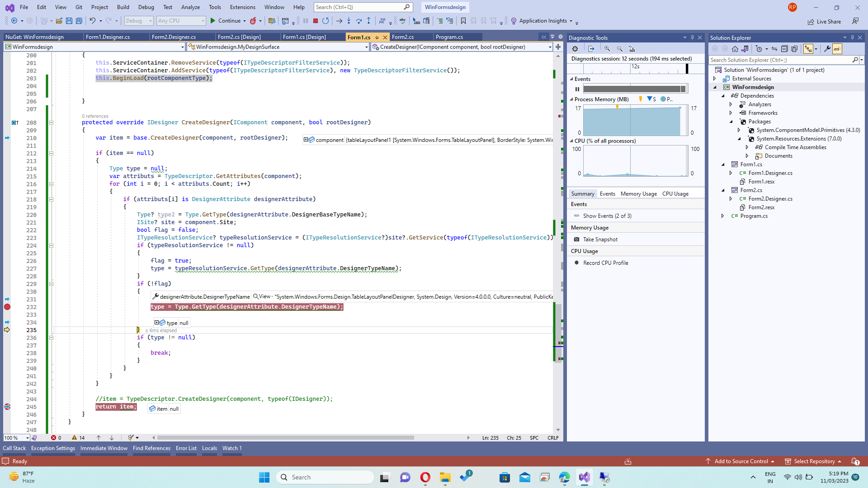Click the Undo icon
Image resolution: width=868 pixels, height=488 pixels.
tap(92, 21)
